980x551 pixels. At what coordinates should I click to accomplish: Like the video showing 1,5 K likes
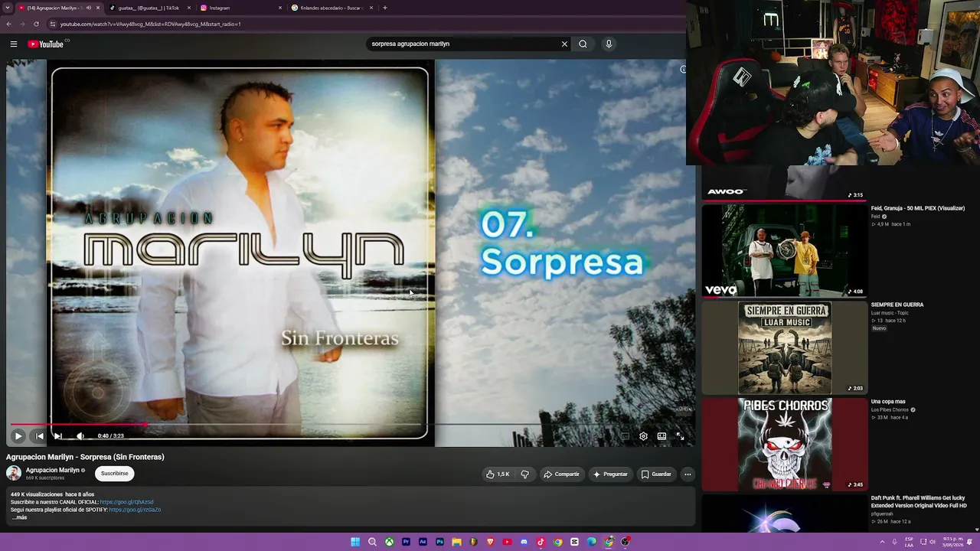(x=498, y=474)
